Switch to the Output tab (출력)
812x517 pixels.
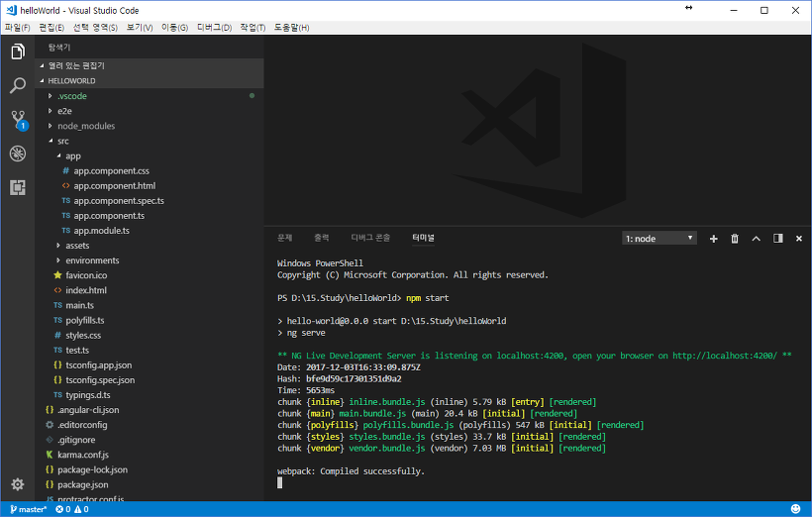click(322, 238)
